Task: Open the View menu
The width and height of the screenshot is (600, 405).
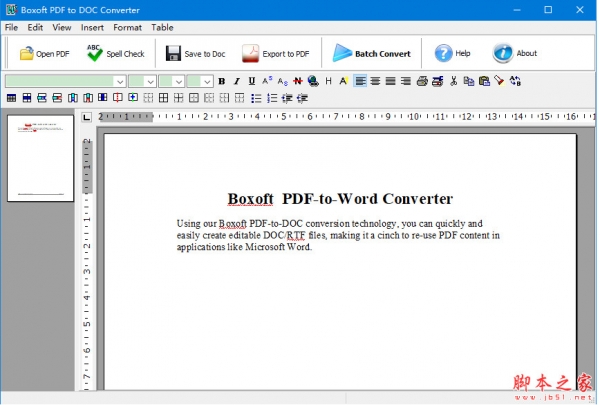Action: [x=62, y=28]
